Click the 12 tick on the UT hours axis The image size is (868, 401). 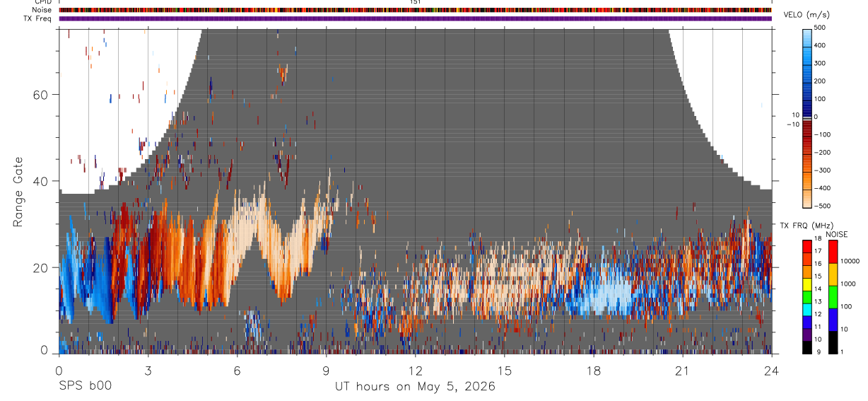[x=415, y=370]
